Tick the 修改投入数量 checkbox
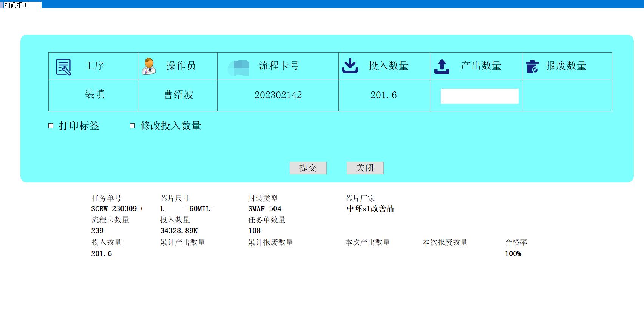 tap(133, 126)
